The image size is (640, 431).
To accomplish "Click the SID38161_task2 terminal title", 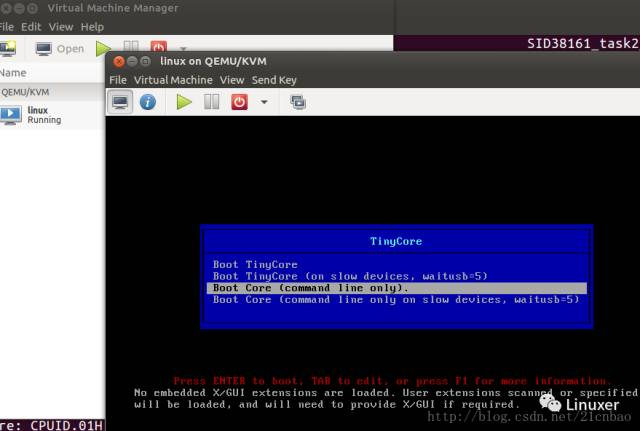I will (x=583, y=43).
